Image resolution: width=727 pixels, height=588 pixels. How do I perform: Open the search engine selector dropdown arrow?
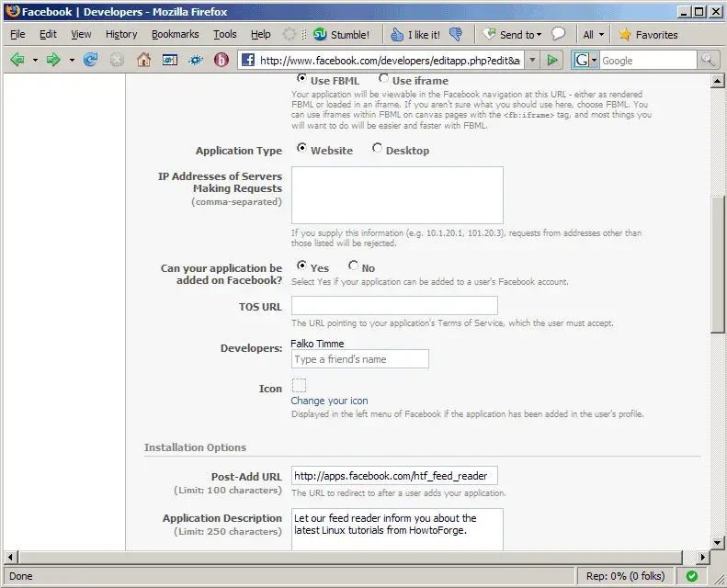pos(594,61)
